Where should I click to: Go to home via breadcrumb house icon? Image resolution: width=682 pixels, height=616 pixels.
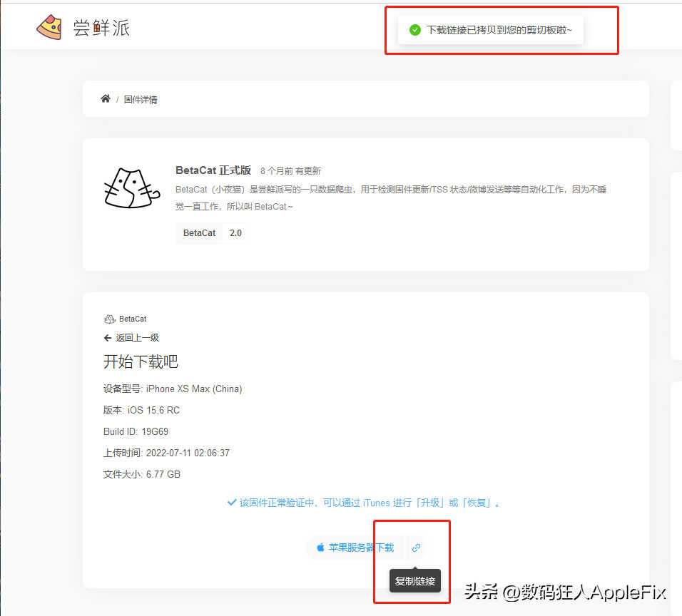coord(106,98)
